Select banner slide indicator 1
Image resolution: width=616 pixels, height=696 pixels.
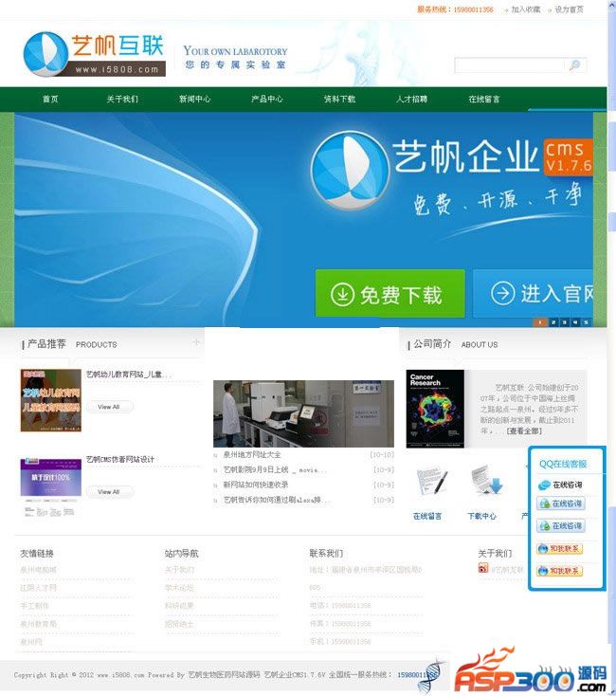[539, 322]
